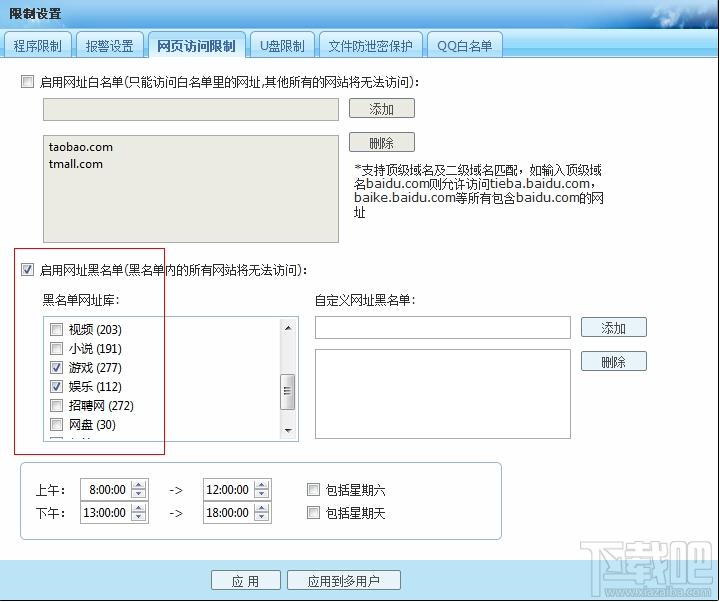Uncheck the 游戏 (277) category
Viewport: 720px width, 602px height.
[x=56, y=367]
